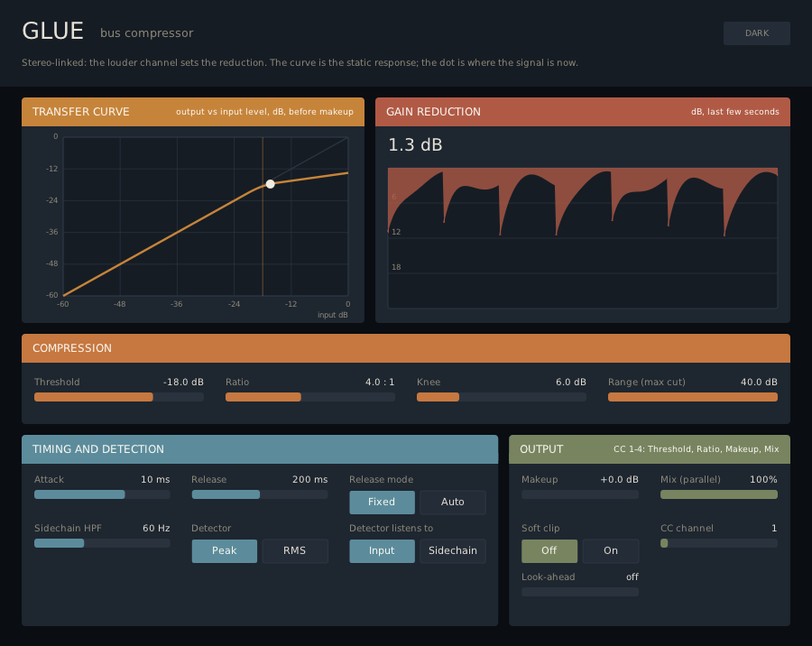Image resolution: width=812 pixels, height=646 pixels.
Task: Click the TRANSFER CURVE panel header
Action: [193, 112]
